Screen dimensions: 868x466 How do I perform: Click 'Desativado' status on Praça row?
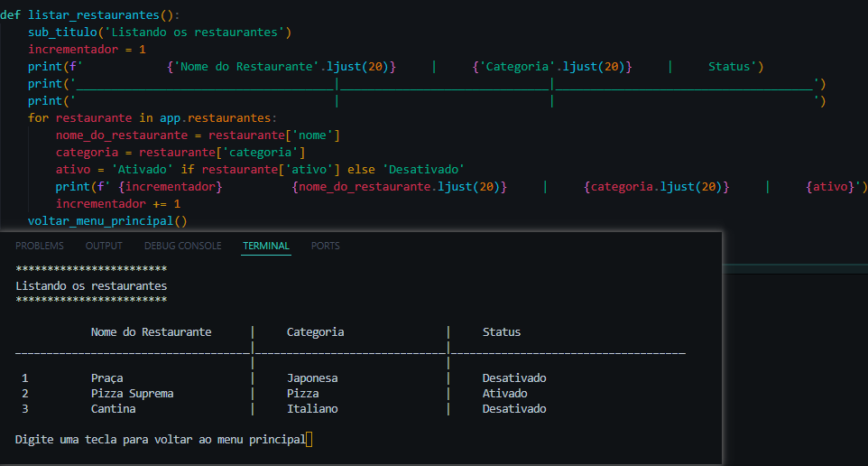coord(514,377)
